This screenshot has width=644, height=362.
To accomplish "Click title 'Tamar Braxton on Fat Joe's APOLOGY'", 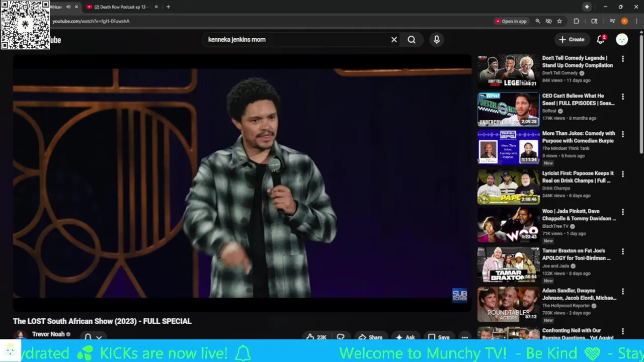I will (577, 254).
